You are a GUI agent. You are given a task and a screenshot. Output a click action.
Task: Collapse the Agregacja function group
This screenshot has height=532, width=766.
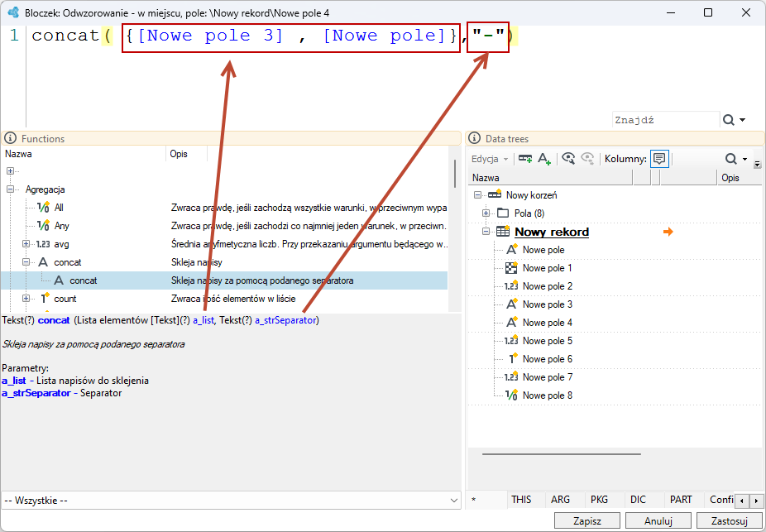pyautogui.click(x=10, y=189)
